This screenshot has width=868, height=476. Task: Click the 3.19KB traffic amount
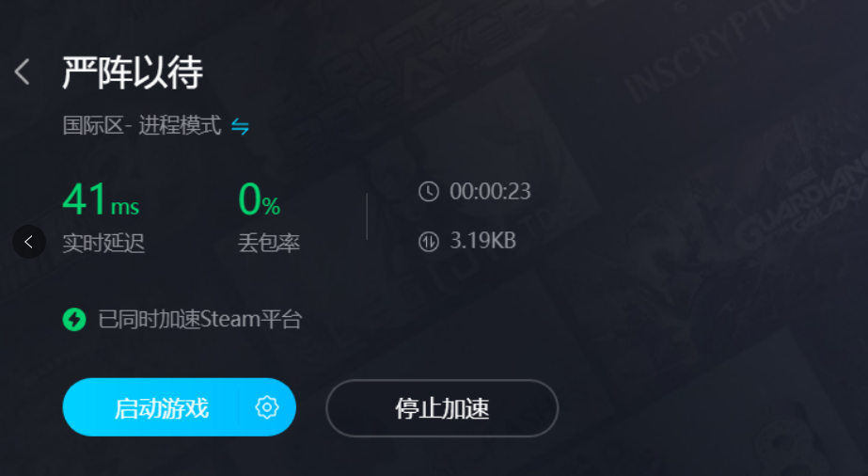(482, 241)
